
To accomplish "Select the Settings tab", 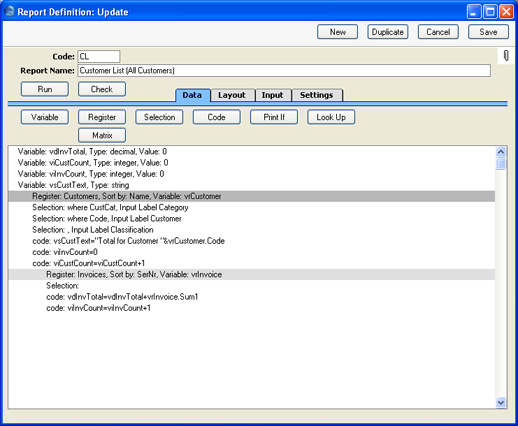I will pos(316,95).
